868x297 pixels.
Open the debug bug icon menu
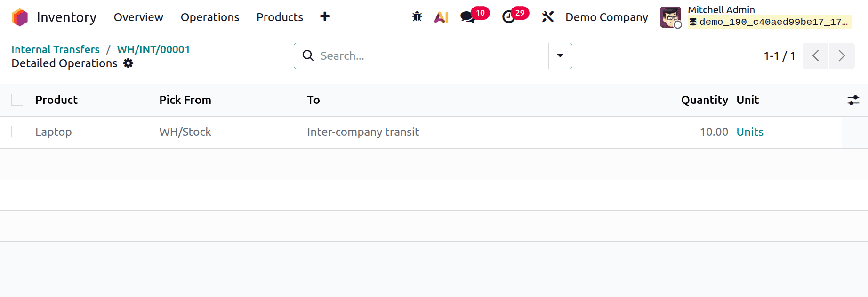click(x=417, y=17)
